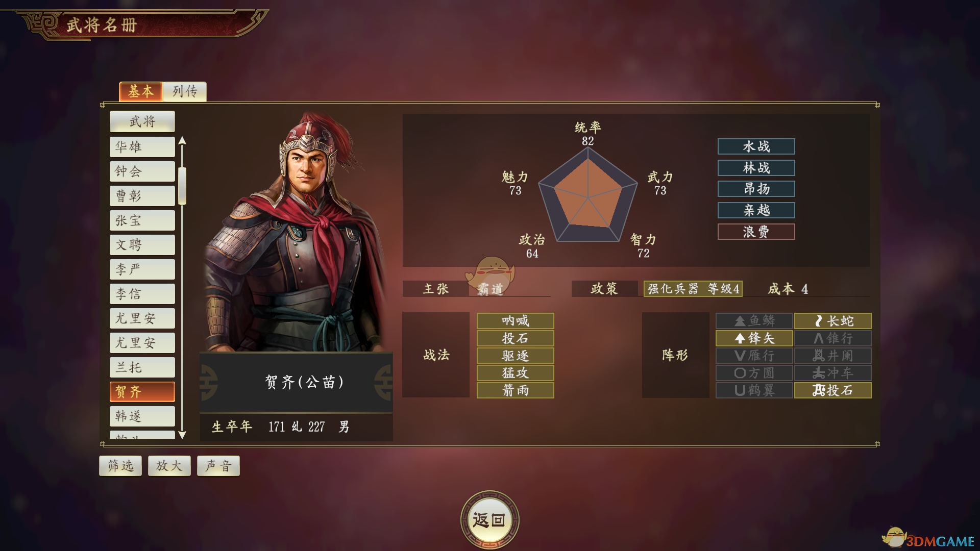The width and height of the screenshot is (980, 551).
Task: Select the 基本 tab
Action: click(141, 92)
